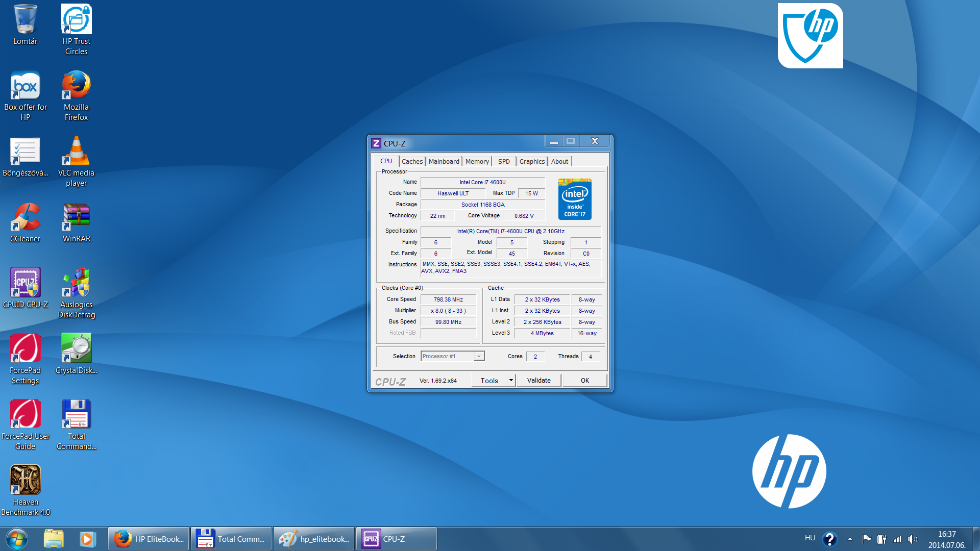980x551 pixels.
Task: Open Auslogics DiskDefrag
Action: 76,283
